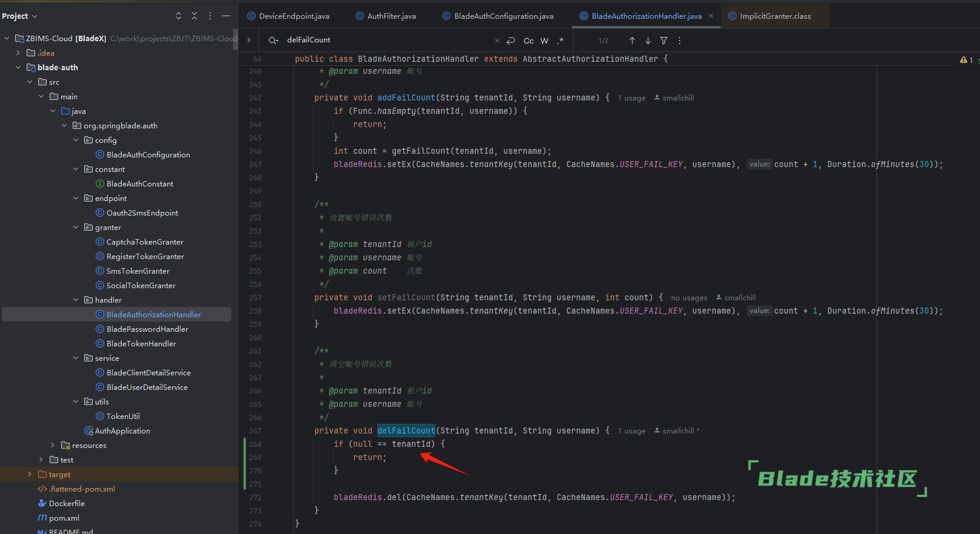The width and height of the screenshot is (980, 534).
Task: Go to next search occurrence
Action: [x=648, y=41]
